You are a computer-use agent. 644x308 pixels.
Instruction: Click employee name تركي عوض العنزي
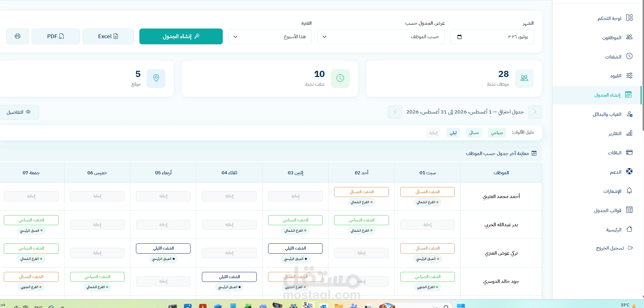(x=501, y=253)
